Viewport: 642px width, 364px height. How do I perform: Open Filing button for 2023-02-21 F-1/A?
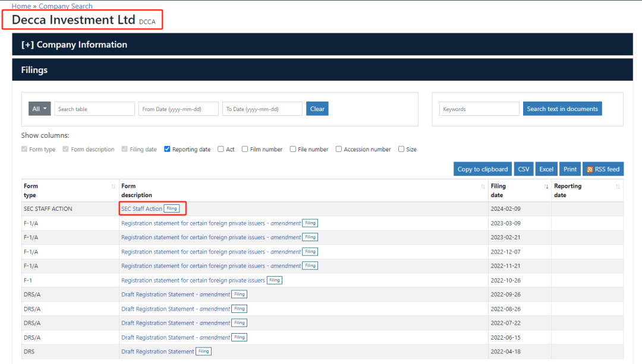click(x=310, y=237)
